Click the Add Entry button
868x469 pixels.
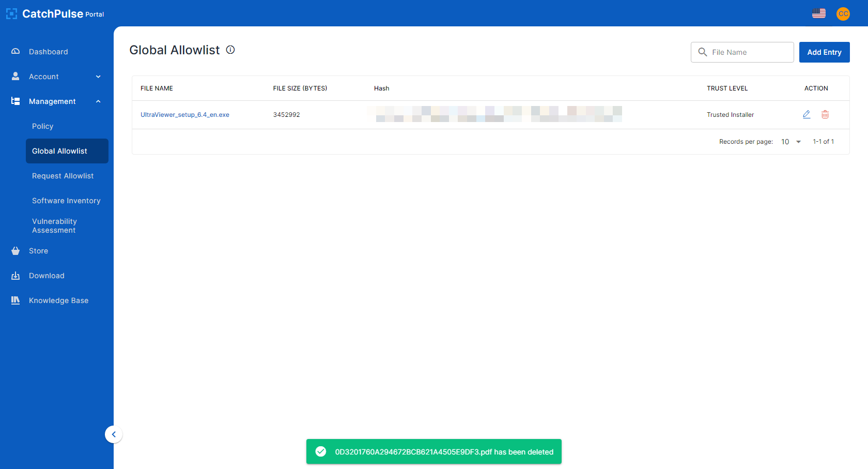coord(824,52)
